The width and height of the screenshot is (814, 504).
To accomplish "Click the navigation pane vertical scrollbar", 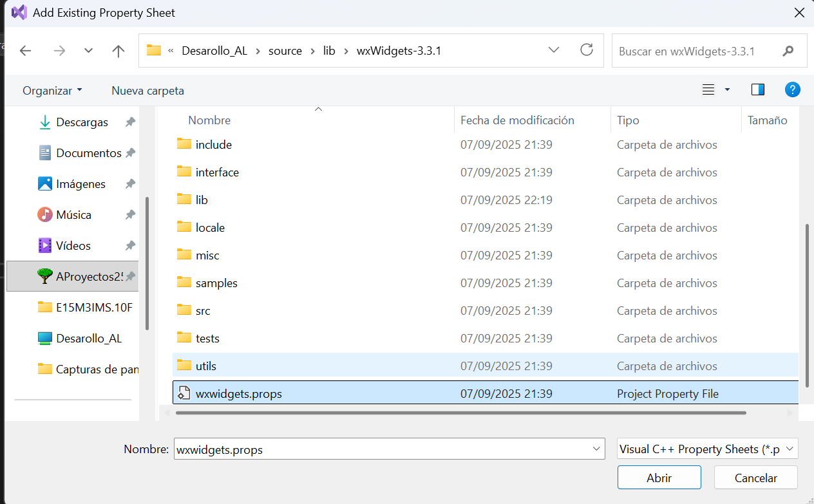I will click(x=147, y=263).
